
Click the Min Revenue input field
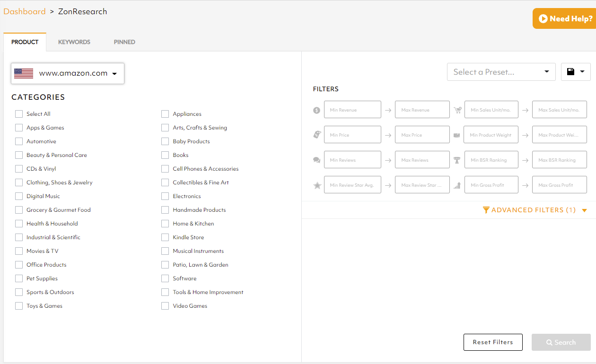pos(352,110)
